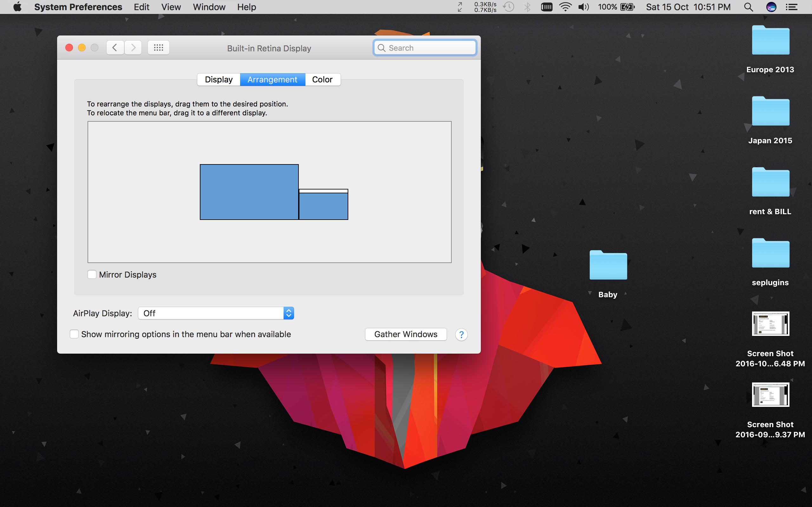
Task: Open the Apple menu
Action: point(17,7)
